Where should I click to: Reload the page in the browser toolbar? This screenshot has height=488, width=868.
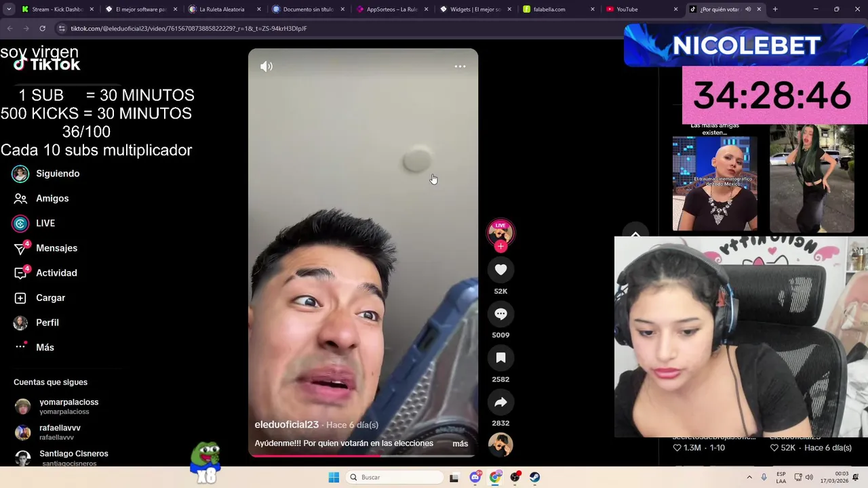tap(42, 28)
